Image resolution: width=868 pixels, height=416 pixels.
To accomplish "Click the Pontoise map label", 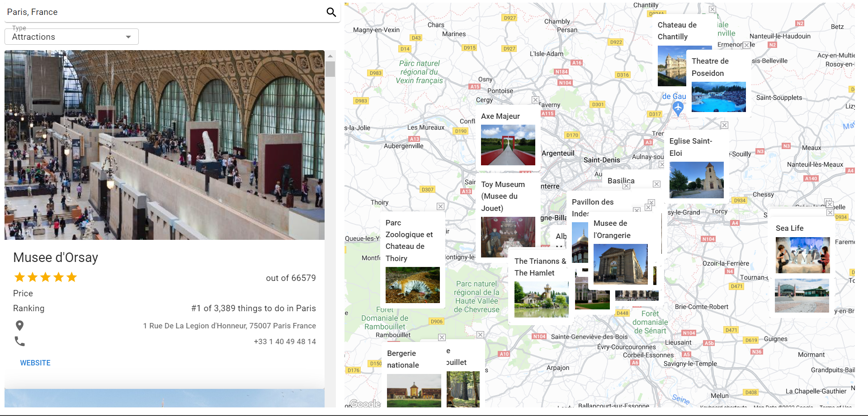I will pyautogui.click(x=500, y=91).
